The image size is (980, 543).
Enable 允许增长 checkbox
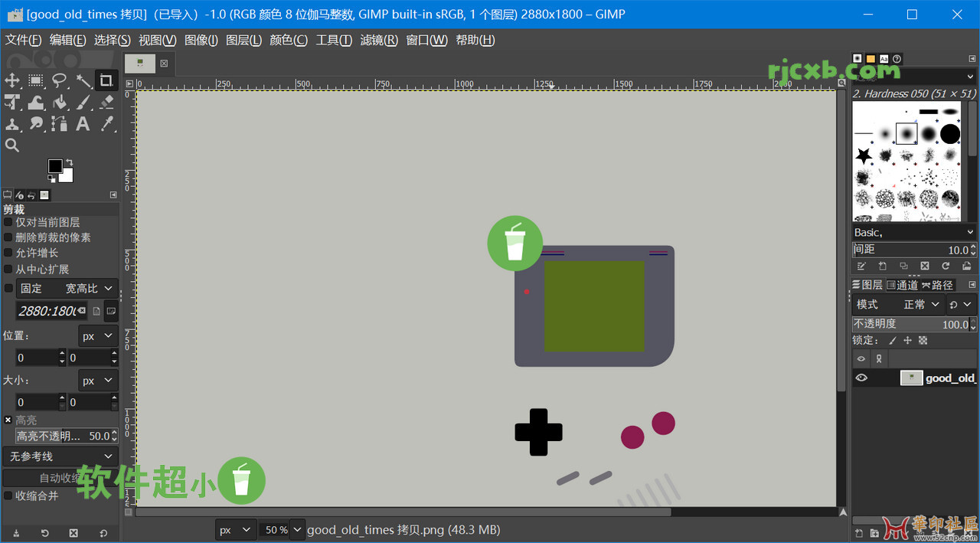click(x=8, y=253)
